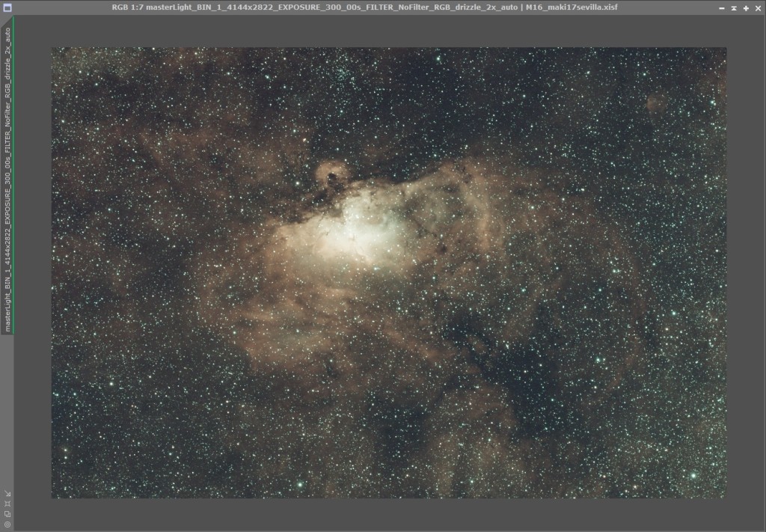This screenshot has height=532, width=766.
Task: Select the masterLight view identifier tab
Action: click(x=7, y=175)
